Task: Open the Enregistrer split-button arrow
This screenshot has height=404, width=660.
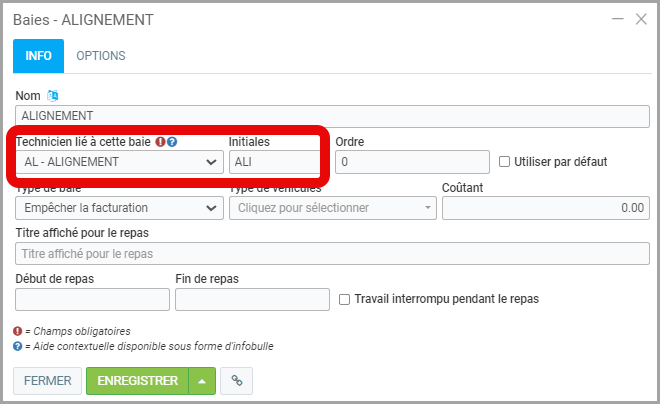Action: [202, 380]
